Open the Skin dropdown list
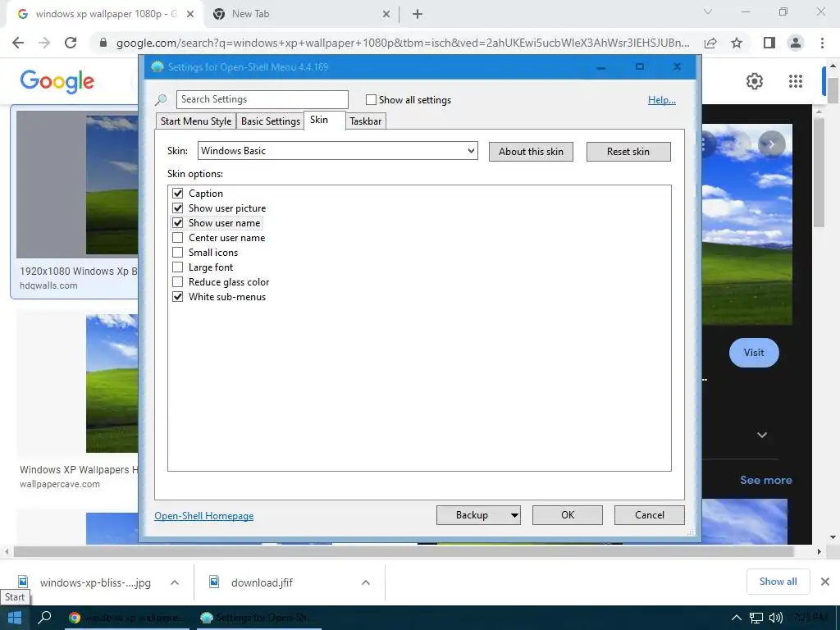Image resolution: width=840 pixels, height=630 pixels. (x=337, y=151)
